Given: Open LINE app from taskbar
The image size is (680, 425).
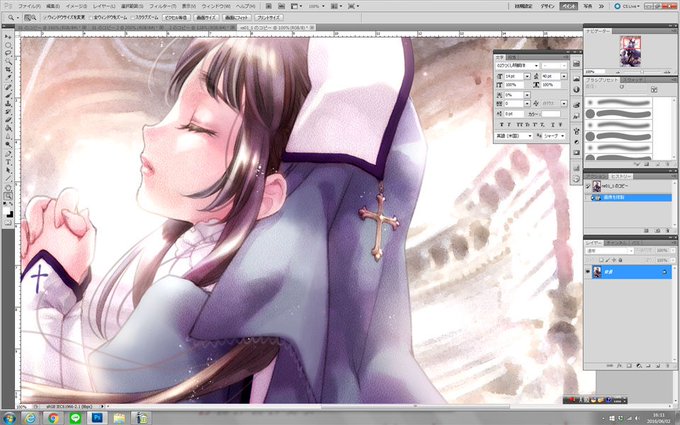Looking at the screenshot, I should (75, 418).
